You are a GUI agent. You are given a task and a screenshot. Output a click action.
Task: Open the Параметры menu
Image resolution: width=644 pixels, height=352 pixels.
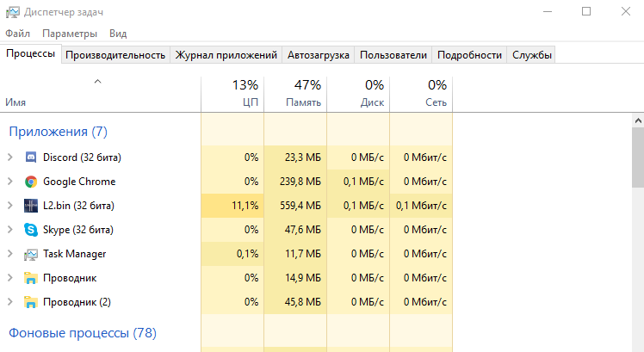click(x=70, y=34)
